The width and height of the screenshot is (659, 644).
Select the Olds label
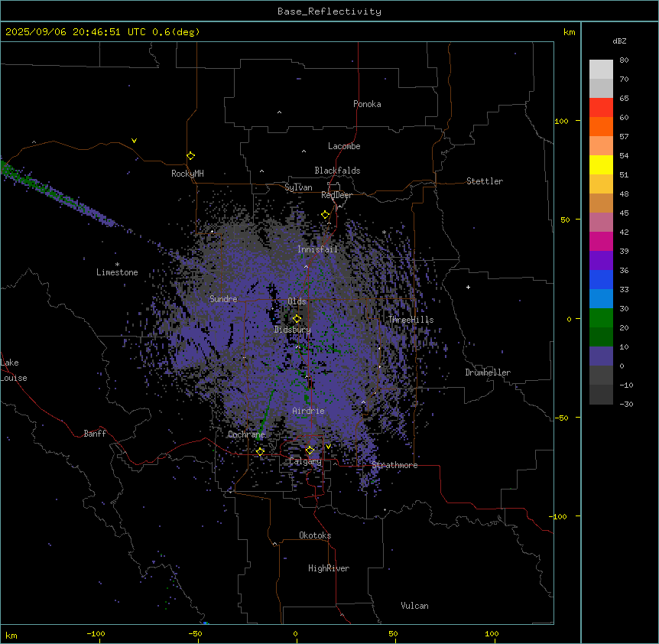pyautogui.click(x=297, y=301)
